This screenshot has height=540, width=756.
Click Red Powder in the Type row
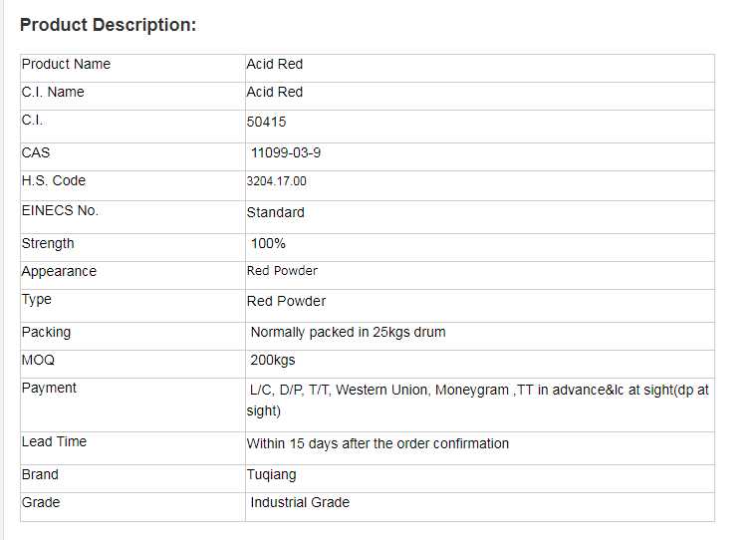click(286, 301)
